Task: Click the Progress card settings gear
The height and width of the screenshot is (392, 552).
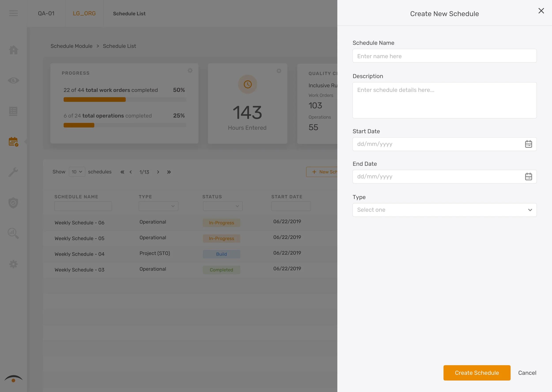Action: click(190, 71)
